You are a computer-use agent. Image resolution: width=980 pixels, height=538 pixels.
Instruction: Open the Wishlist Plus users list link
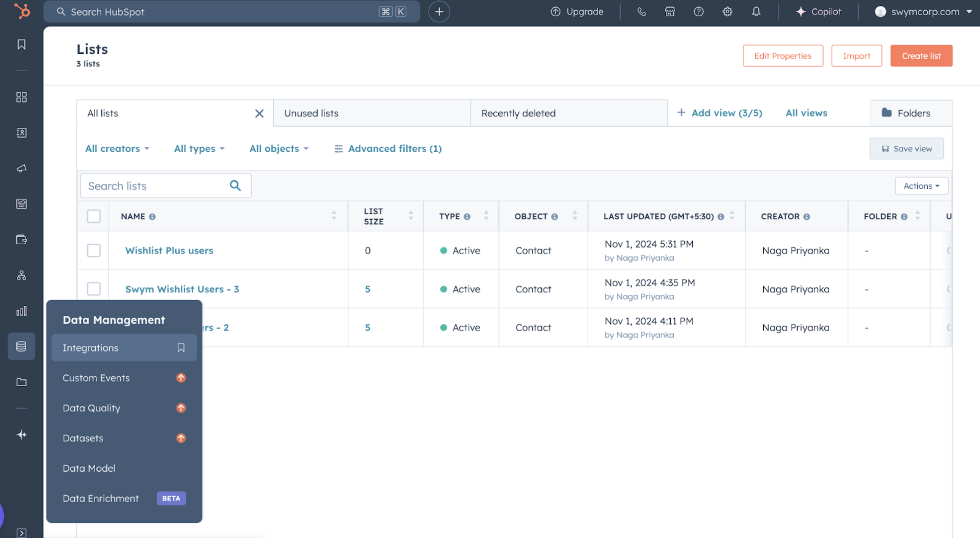(x=169, y=250)
